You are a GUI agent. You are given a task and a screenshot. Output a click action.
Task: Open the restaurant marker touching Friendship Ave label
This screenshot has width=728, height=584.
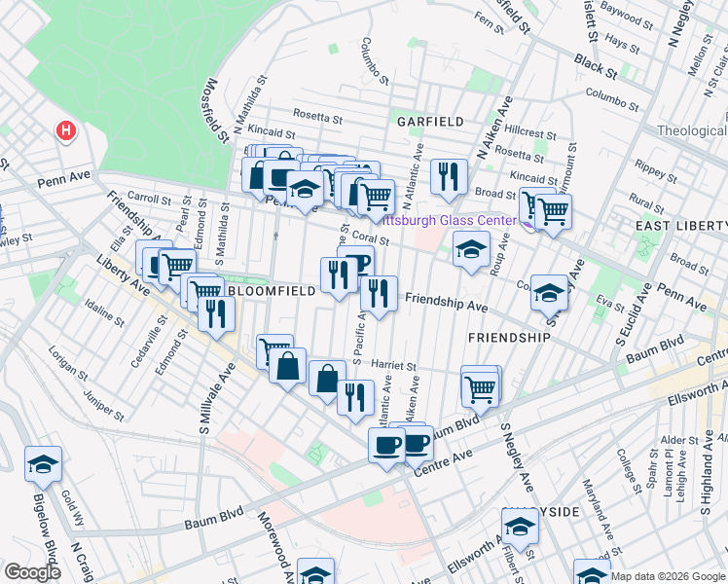point(379,295)
